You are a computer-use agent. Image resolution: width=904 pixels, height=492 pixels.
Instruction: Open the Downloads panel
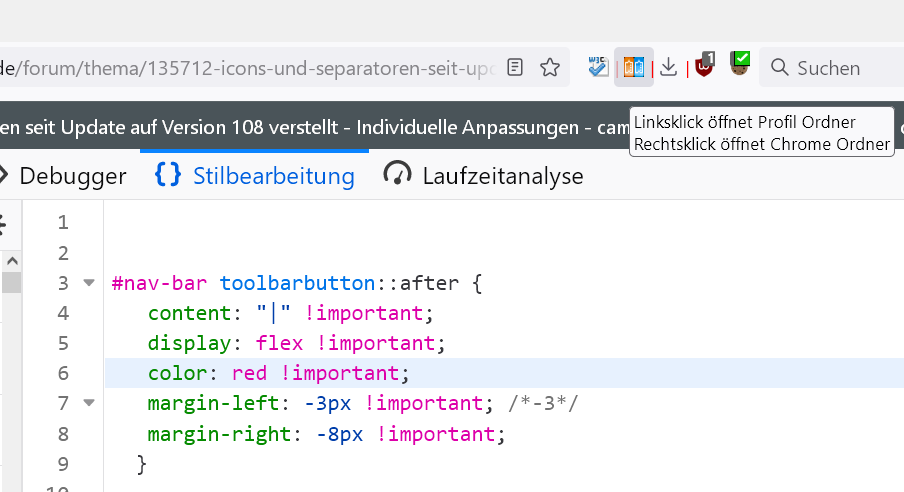(x=670, y=67)
